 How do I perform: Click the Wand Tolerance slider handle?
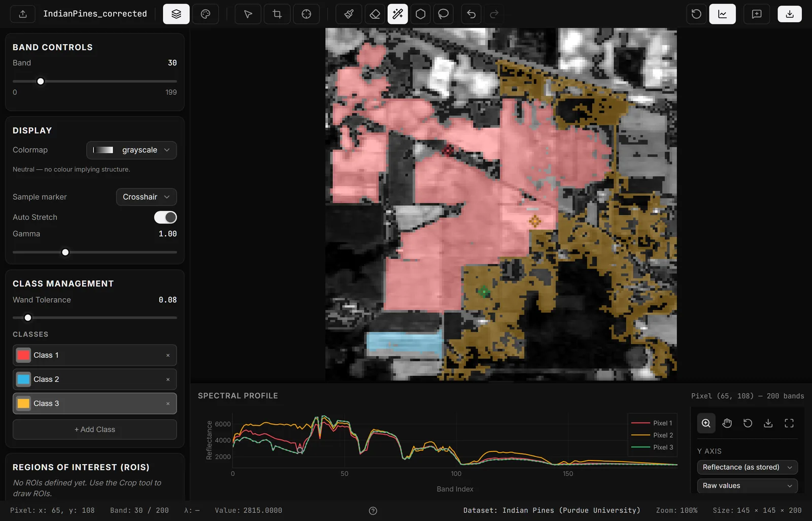click(28, 318)
